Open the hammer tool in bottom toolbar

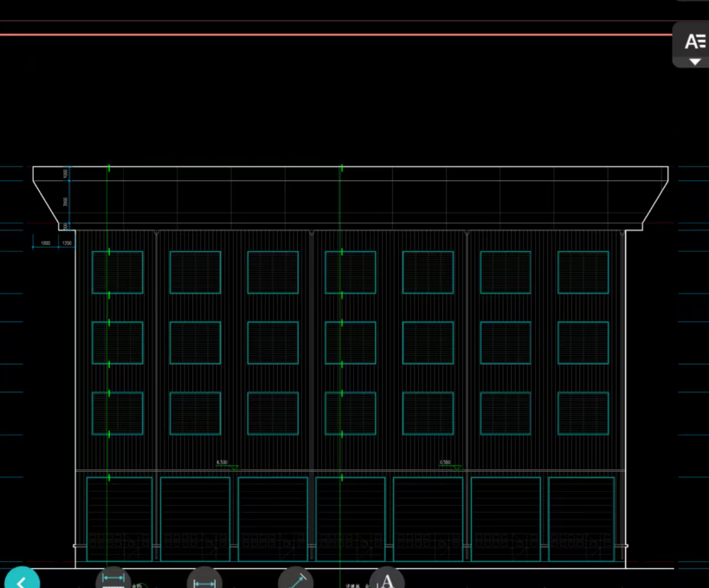coord(295,578)
